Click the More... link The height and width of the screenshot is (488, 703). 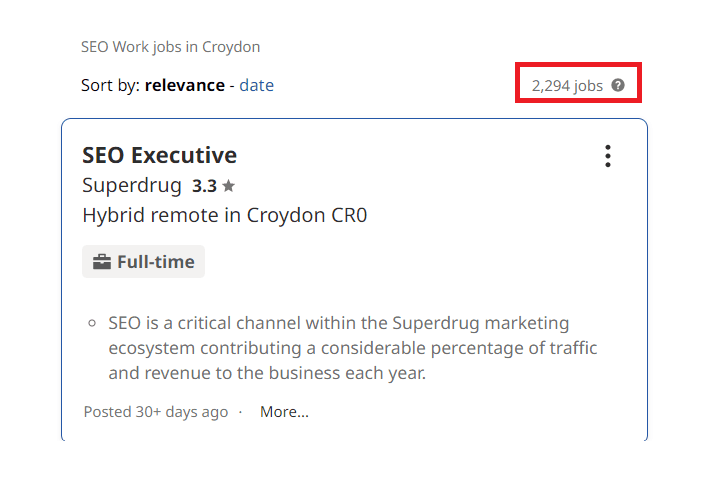pos(284,412)
